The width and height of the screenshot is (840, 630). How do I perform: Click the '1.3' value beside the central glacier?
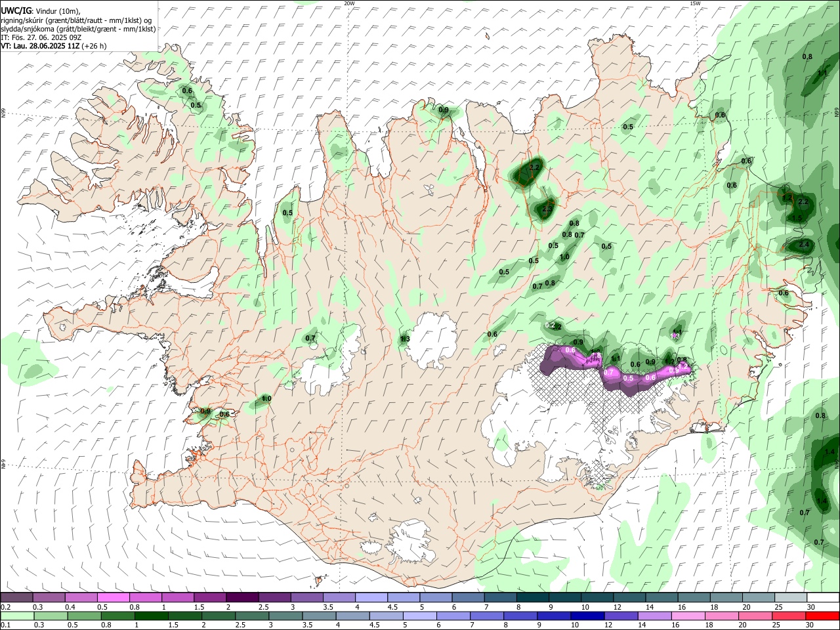(x=405, y=339)
